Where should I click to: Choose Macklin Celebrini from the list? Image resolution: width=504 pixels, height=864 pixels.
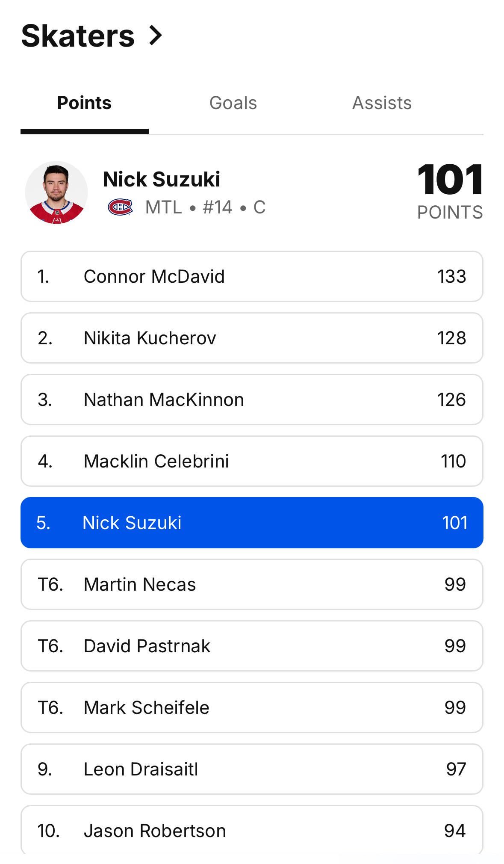[x=252, y=461]
